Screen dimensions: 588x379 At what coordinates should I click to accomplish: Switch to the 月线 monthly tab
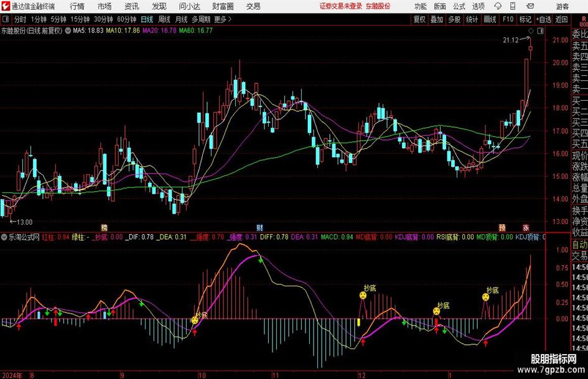pyautogui.click(x=182, y=19)
